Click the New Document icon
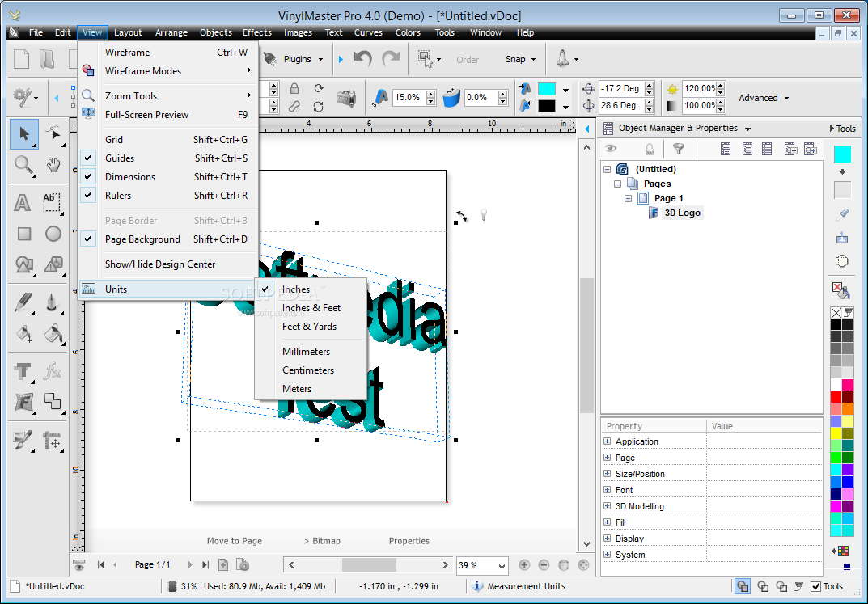This screenshot has width=868, height=604. click(x=21, y=59)
